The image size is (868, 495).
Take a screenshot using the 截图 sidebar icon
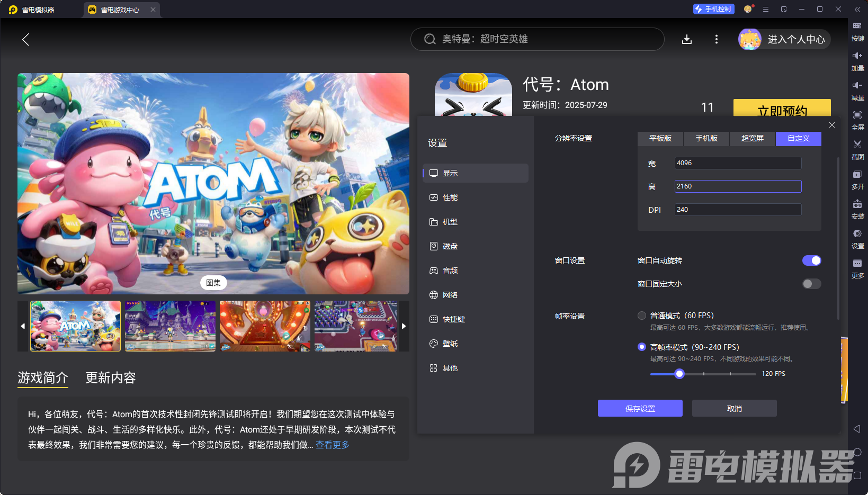(858, 150)
